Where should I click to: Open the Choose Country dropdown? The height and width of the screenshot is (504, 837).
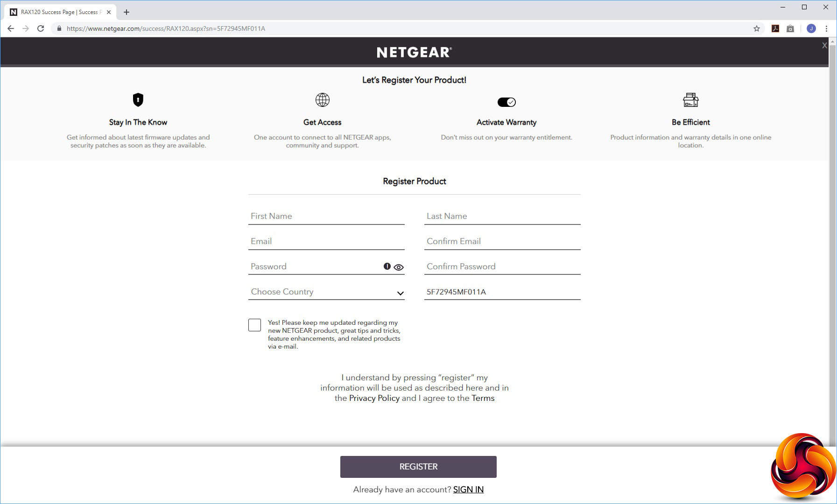click(x=326, y=292)
